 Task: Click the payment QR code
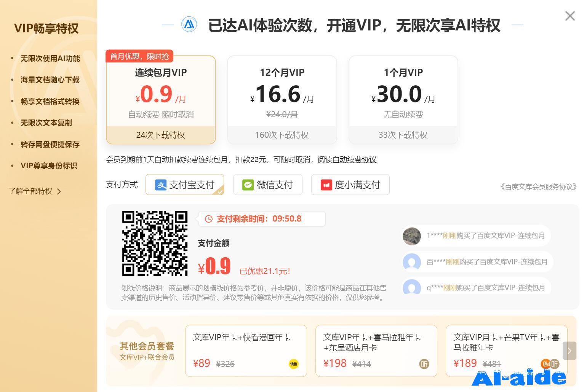pos(155,243)
